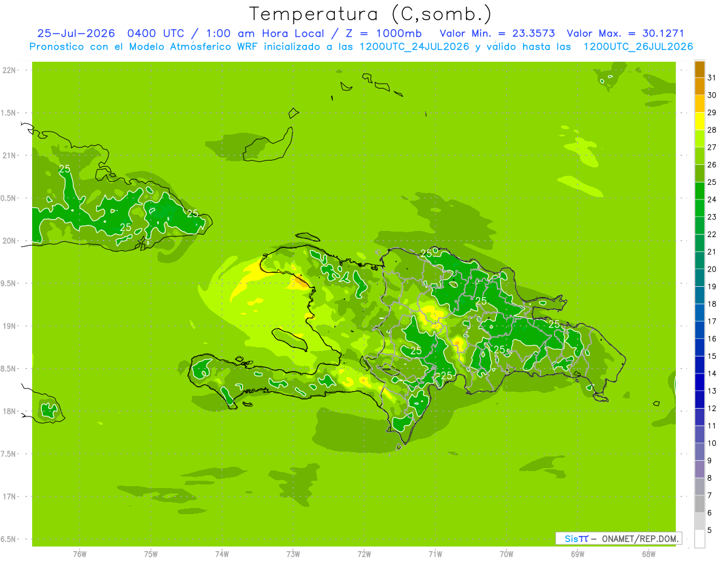728x562 pixels.
Task: Click the "21N" latitude label
Action: click(9, 156)
